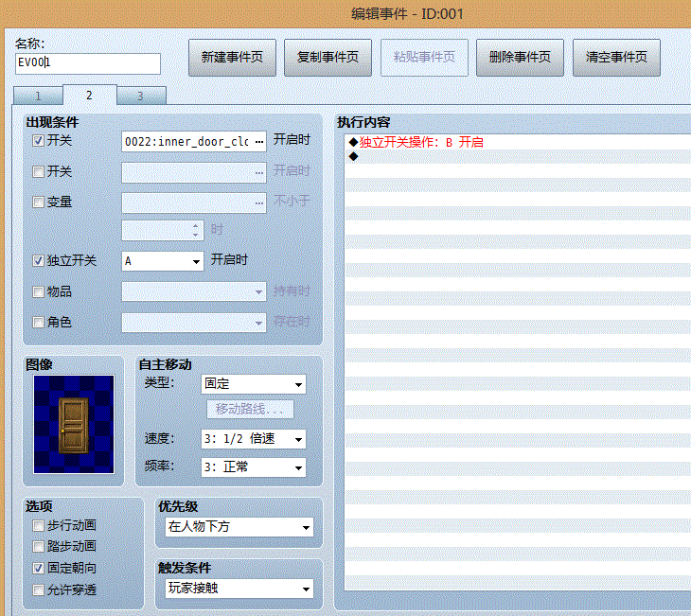Click the 复制事件页 button
The image size is (691, 616).
(x=328, y=58)
